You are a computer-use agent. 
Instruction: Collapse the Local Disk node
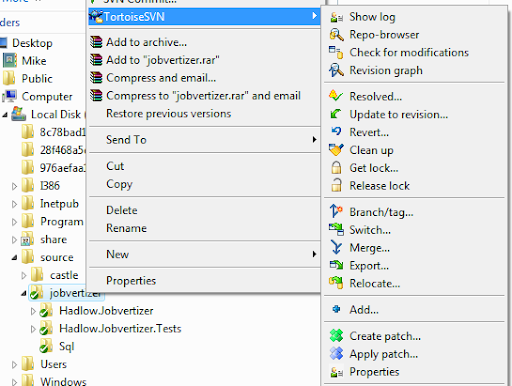pos(5,115)
